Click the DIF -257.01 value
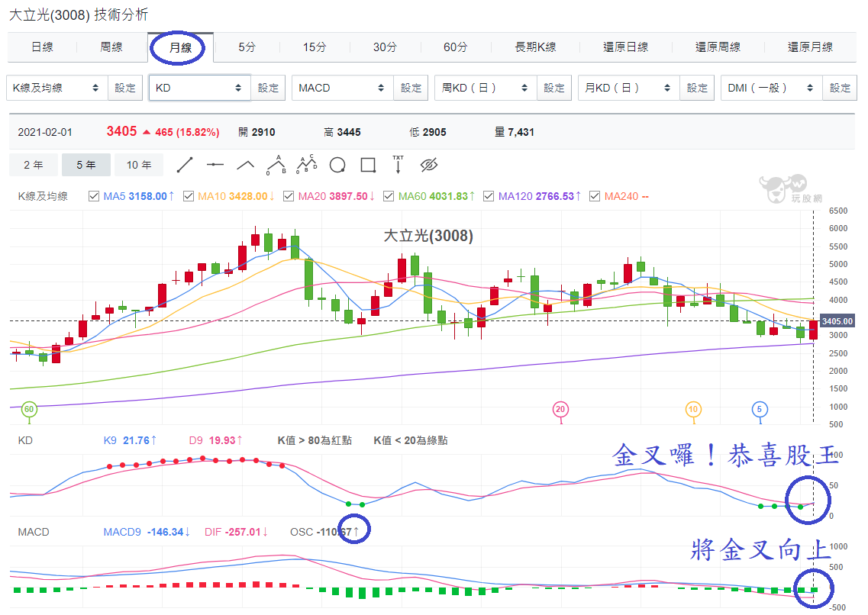 (x=237, y=532)
